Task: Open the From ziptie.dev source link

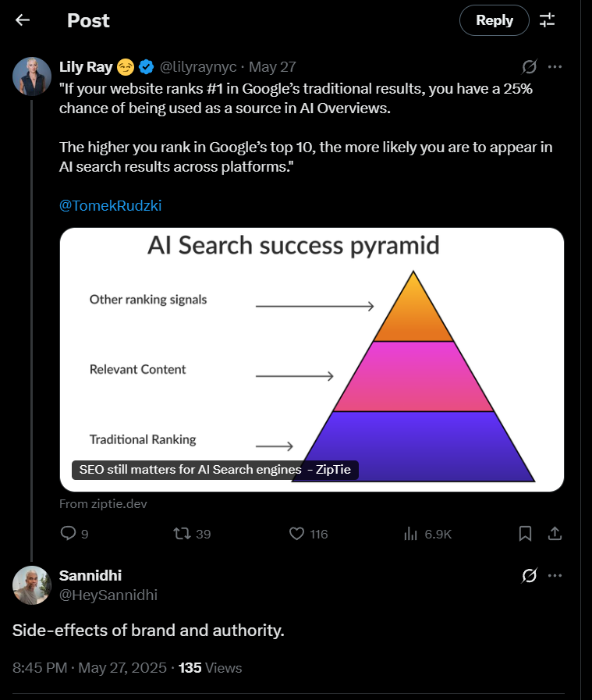Action: [x=103, y=504]
